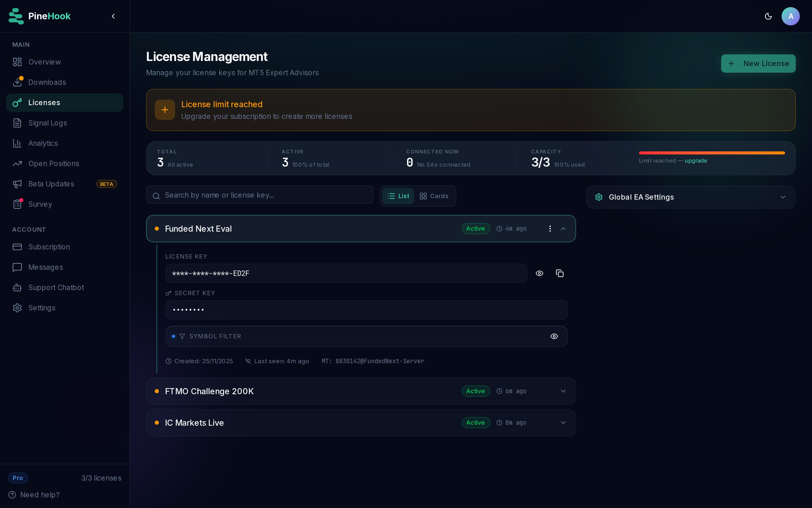Create a New License
The height and width of the screenshot is (508, 812).
[x=758, y=63]
